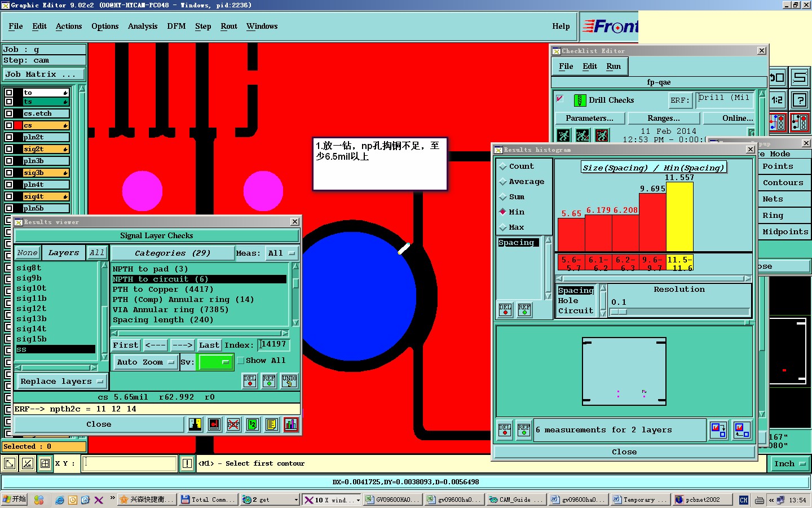Toggle the sig2t layer checkbox
Viewport: 812px width, 508px height.
9,149
